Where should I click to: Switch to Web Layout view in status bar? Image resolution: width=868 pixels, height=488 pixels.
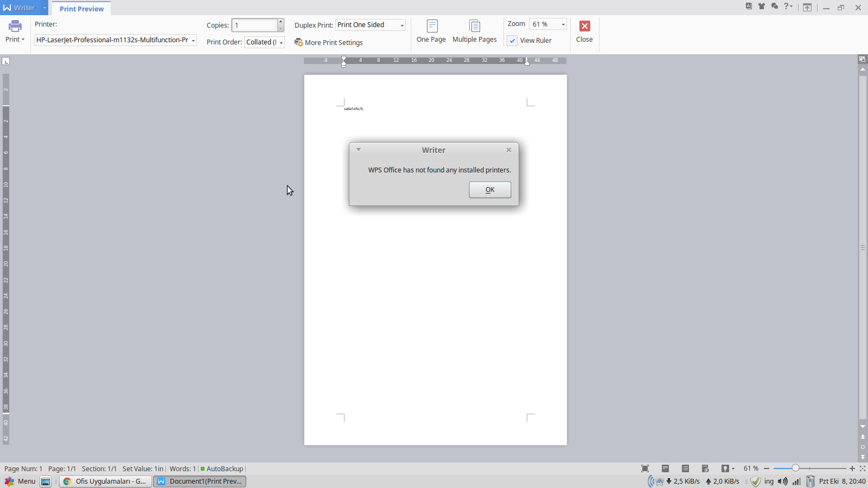[705, 468]
